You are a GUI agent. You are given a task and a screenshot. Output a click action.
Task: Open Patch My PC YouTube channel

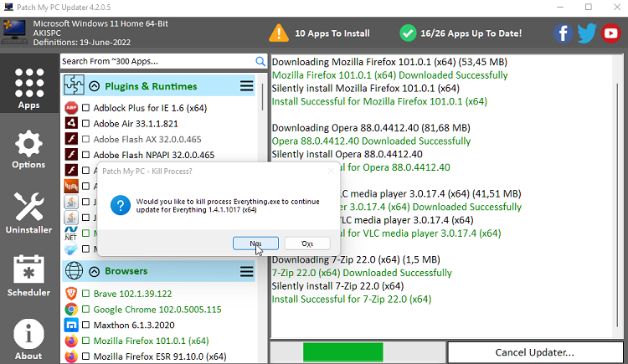coord(610,33)
